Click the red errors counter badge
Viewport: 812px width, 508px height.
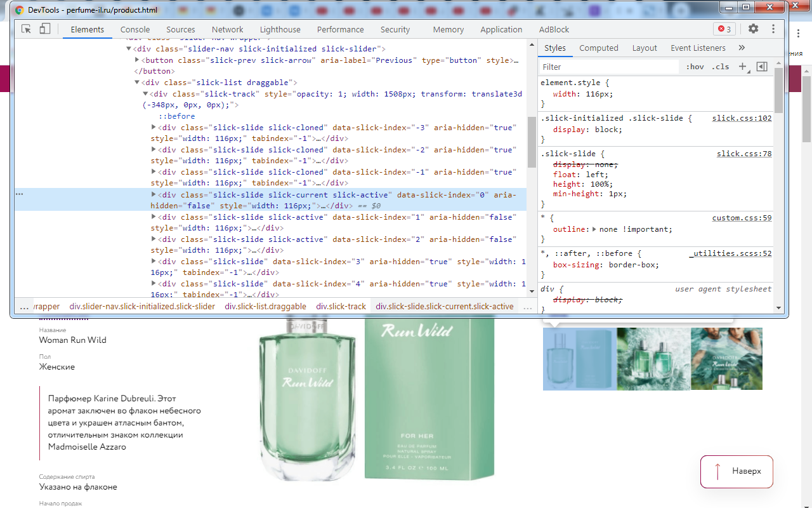(724, 29)
